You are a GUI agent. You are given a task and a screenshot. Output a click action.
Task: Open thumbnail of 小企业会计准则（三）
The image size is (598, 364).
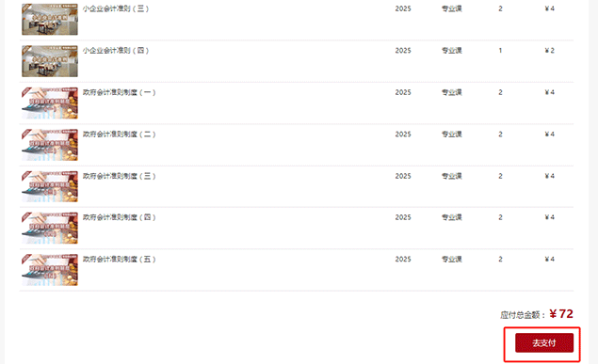tap(50, 20)
